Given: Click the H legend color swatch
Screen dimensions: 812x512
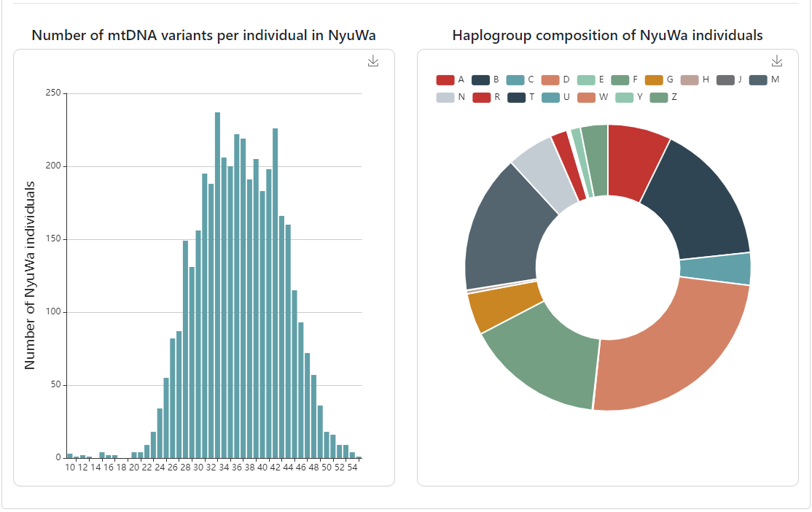Looking at the screenshot, I should (690, 79).
